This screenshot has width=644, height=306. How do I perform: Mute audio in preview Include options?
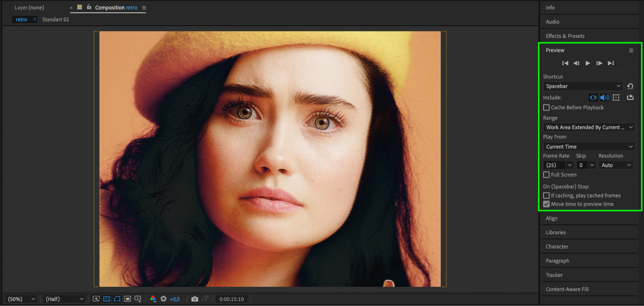(x=604, y=97)
